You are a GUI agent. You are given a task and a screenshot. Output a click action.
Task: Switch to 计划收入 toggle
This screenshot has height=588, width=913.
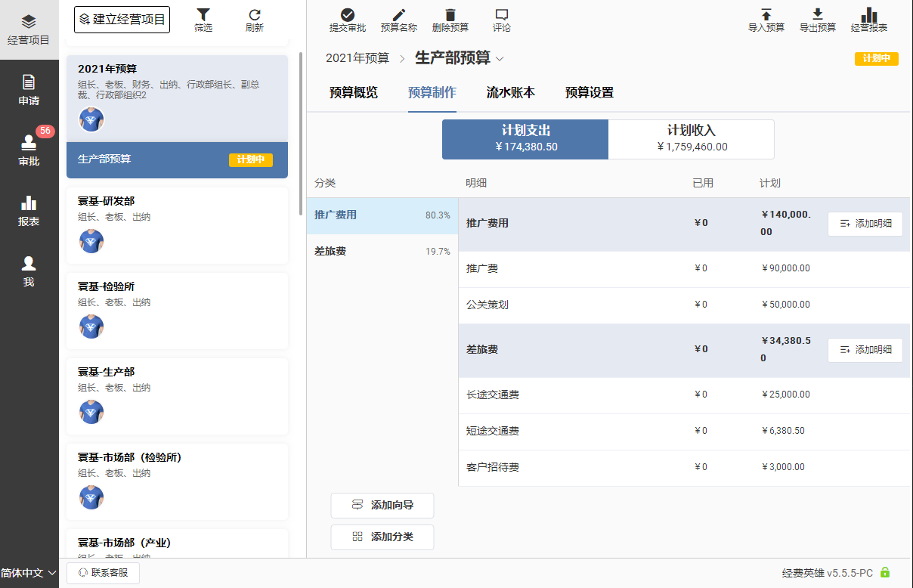click(691, 139)
